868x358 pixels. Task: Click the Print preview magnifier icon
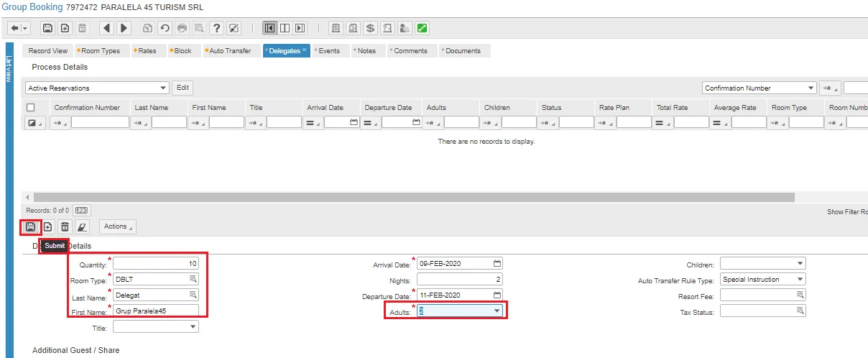(x=198, y=28)
